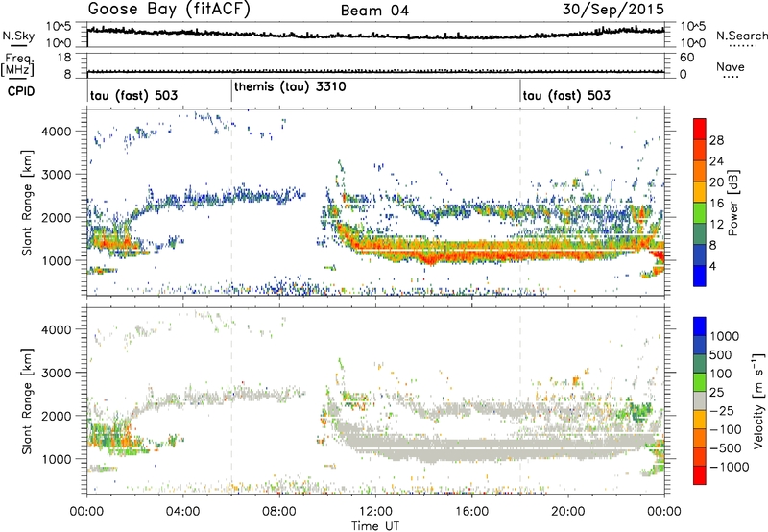Viewport: 768px width, 532px height.
Task: Click the 'N.Search' legend label
Action: (742, 36)
